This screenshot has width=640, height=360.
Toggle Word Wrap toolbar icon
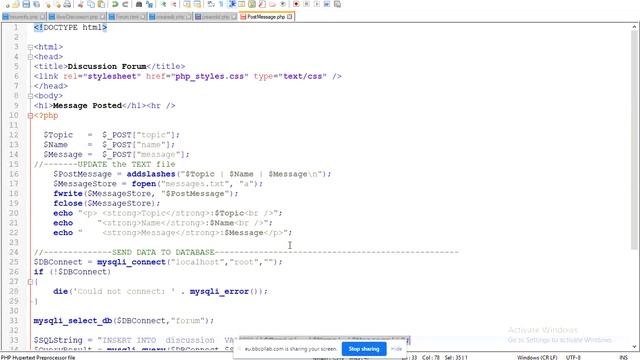click(x=211, y=4)
